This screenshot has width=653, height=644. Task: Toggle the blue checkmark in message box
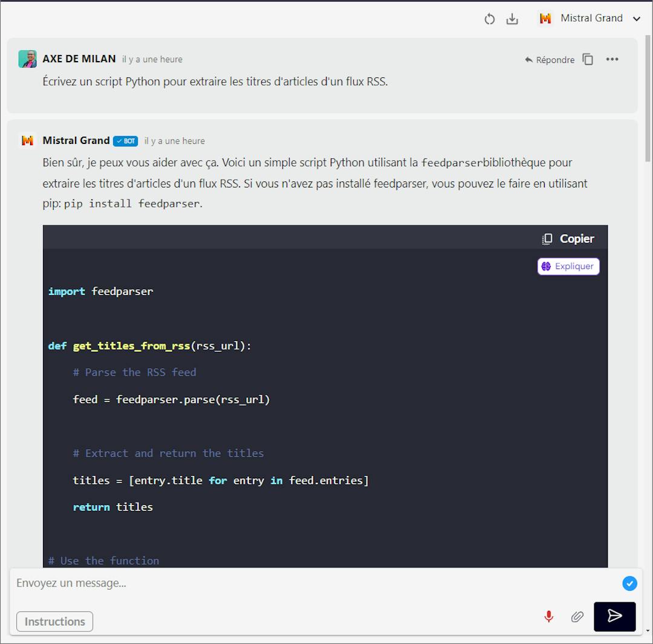click(629, 583)
